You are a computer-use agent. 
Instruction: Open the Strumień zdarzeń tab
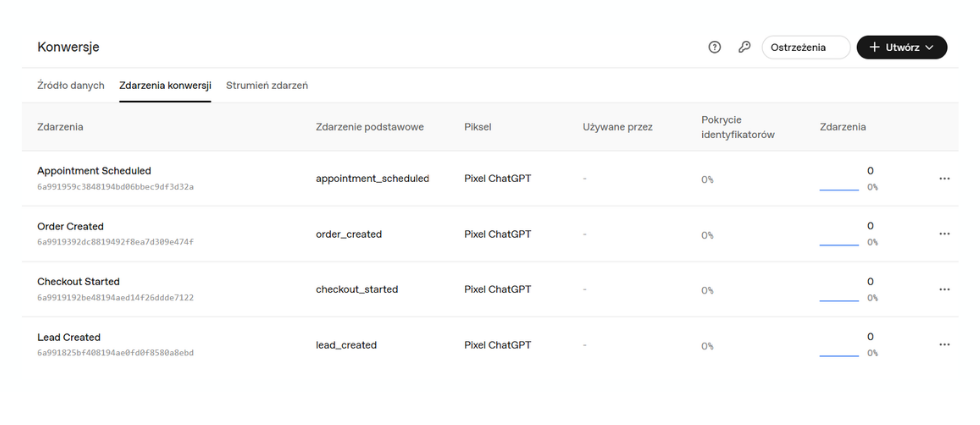point(267,86)
